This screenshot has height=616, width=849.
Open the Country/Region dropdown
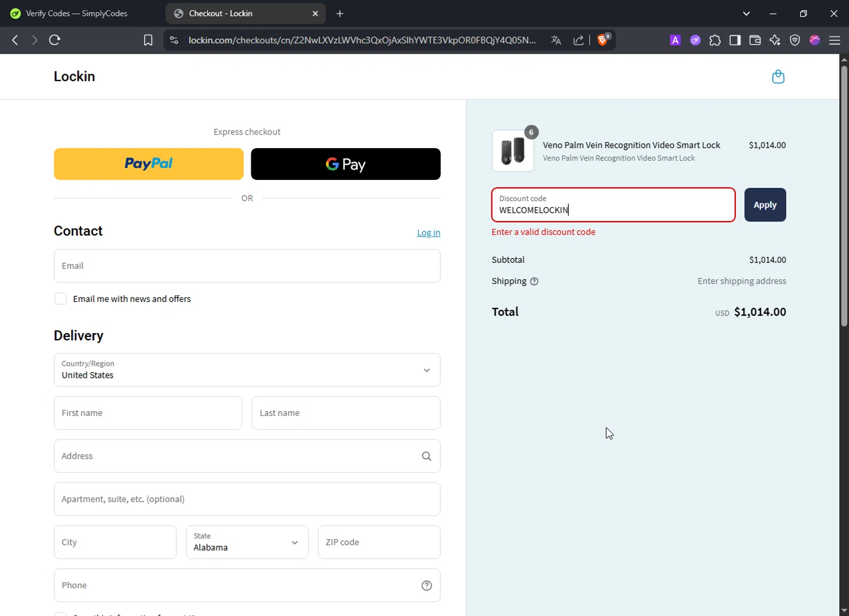247,370
